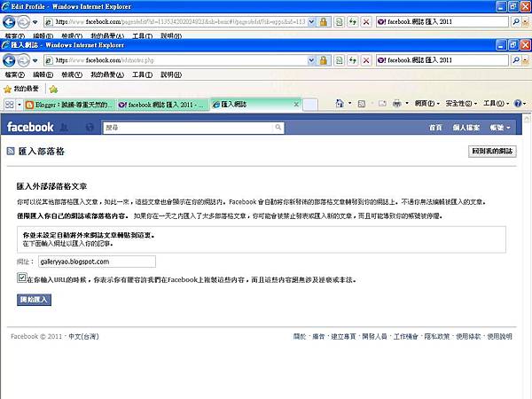Click address bar in Edit Profile window behind

(176, 21)
